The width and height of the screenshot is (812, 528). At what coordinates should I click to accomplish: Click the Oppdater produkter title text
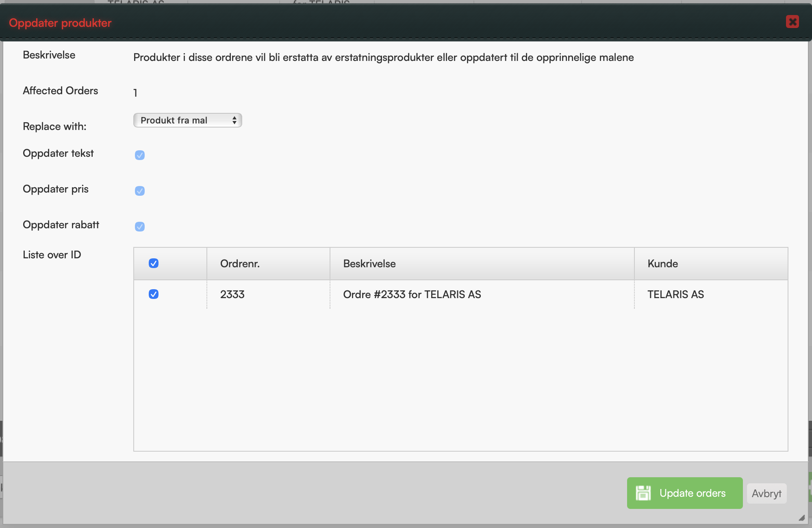click(x=60, y=23)
